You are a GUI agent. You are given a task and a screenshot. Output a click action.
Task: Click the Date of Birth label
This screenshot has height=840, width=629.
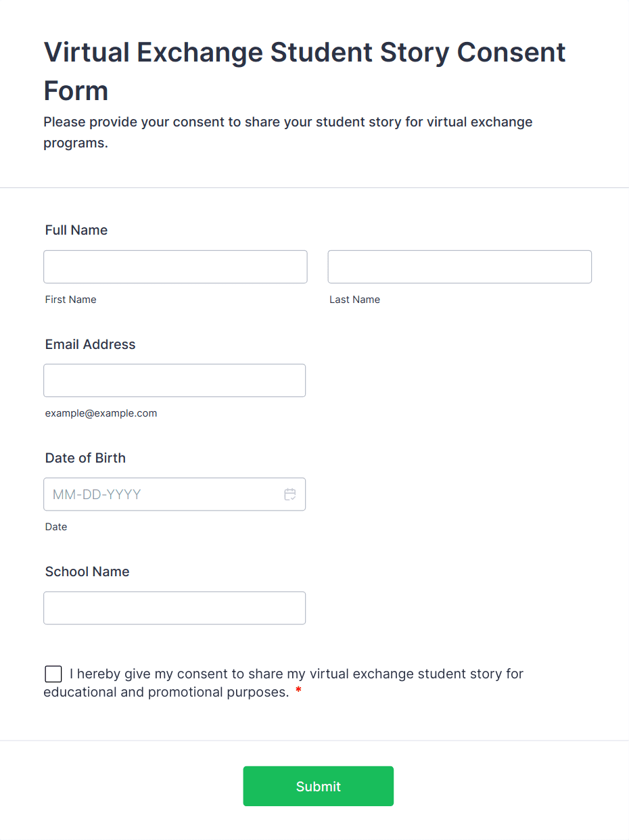(x=85, y=458)
